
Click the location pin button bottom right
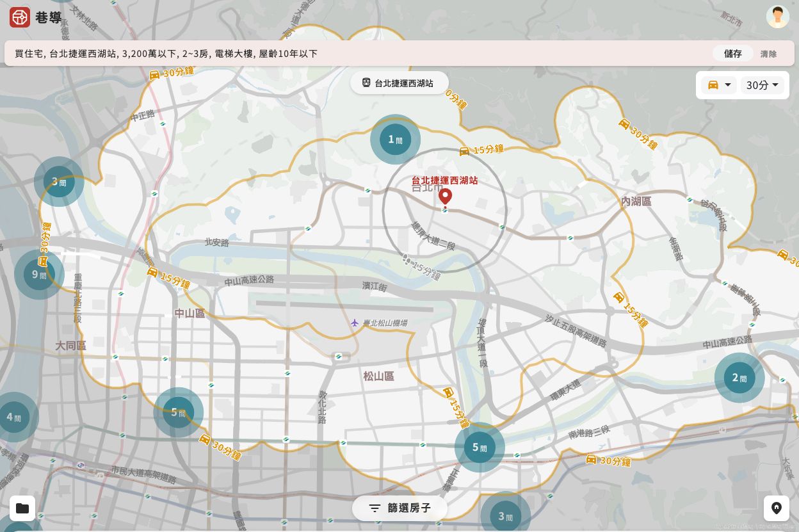pos(777,508)
